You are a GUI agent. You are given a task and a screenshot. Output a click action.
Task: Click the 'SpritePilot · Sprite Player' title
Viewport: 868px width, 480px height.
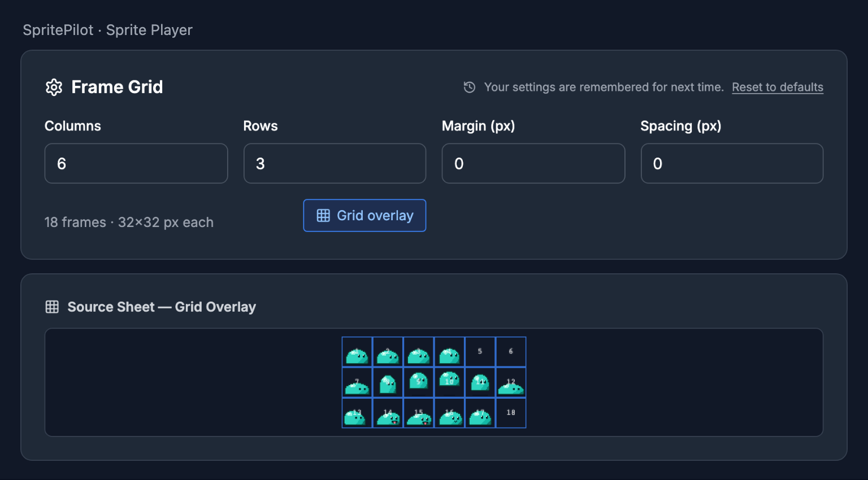pyautogui.click(x=107, y=30)
